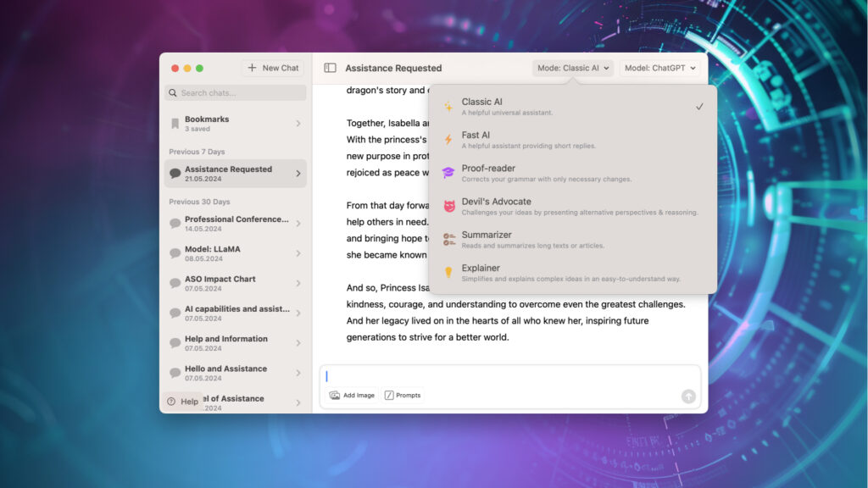Click the Prompts slash icon
868x488 pixels.
pos(389,395)
